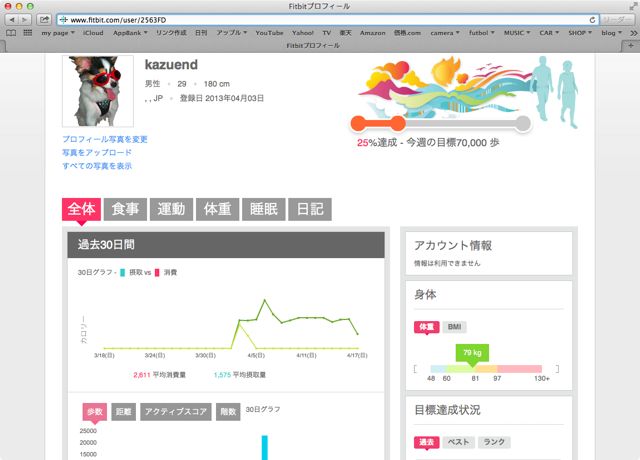Expand the MUSIC bookmark folder

tap(517, 33)
